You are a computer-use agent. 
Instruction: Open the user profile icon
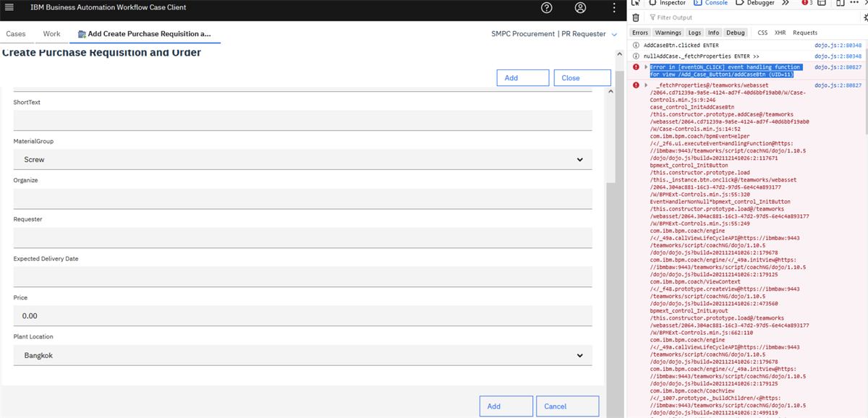pos(580,8)
